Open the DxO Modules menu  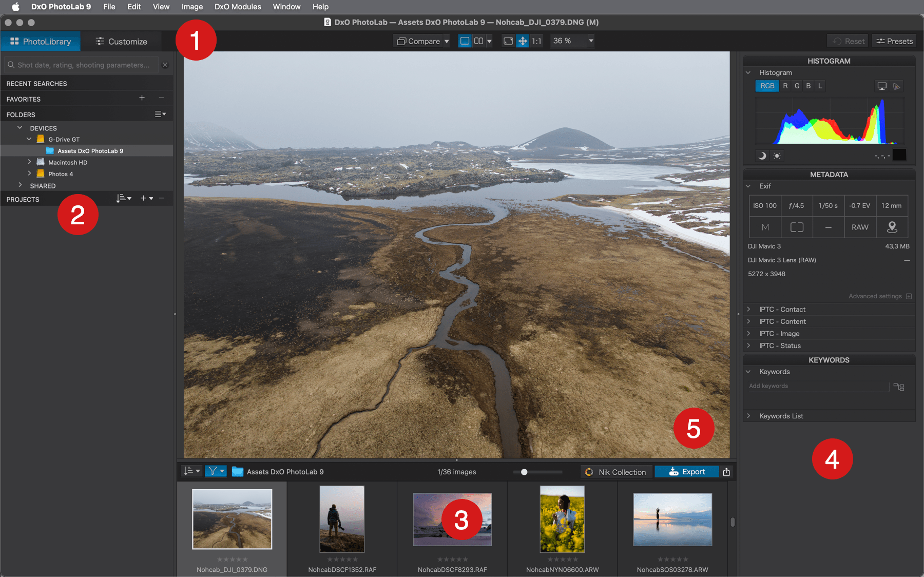point(238,7)
